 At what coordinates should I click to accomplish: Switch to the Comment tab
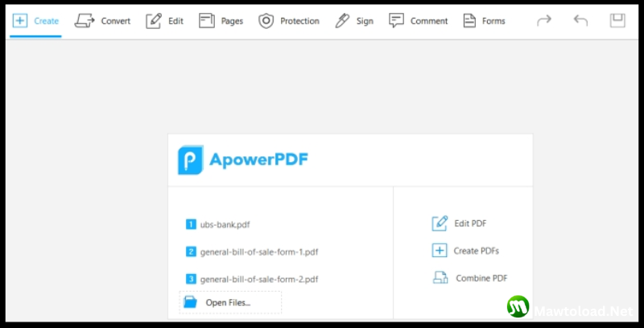[x=418, y=21]
